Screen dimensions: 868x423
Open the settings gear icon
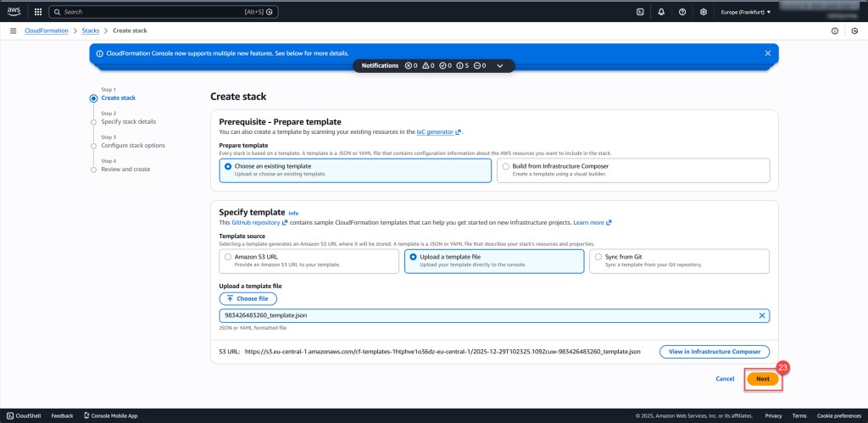704,12
